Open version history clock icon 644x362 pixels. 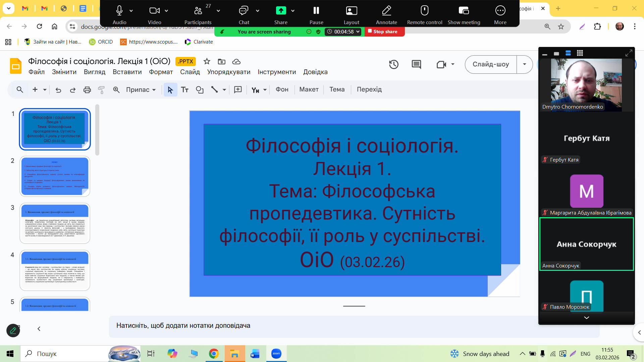pos(393,64)
